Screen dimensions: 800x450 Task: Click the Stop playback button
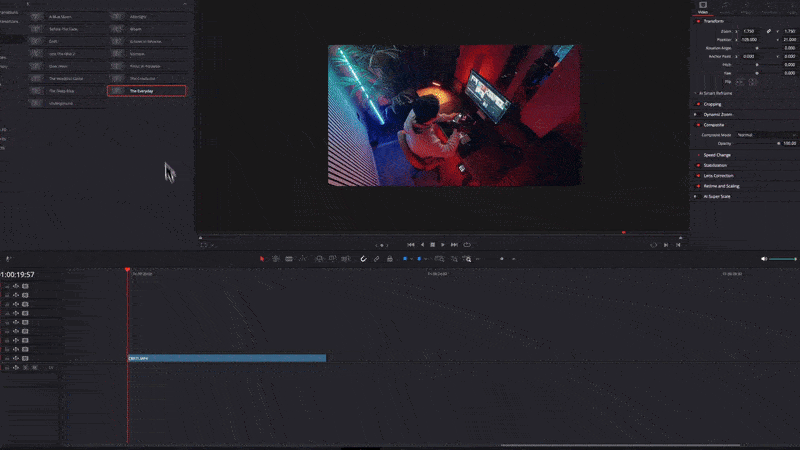[x=432, y=244]
